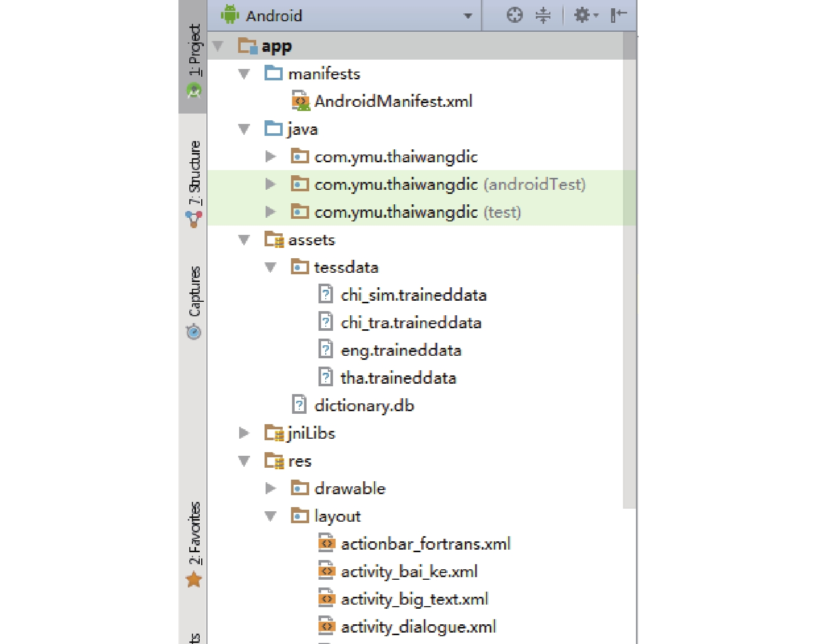Select the layout label

click(x=338, y=516)
